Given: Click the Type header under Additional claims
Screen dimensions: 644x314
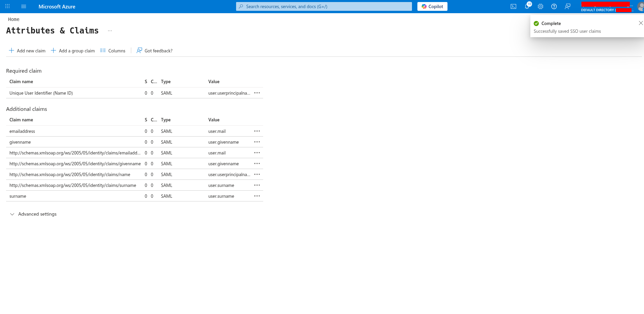Looking at the screenshot, I should click(x=166, y=120).
